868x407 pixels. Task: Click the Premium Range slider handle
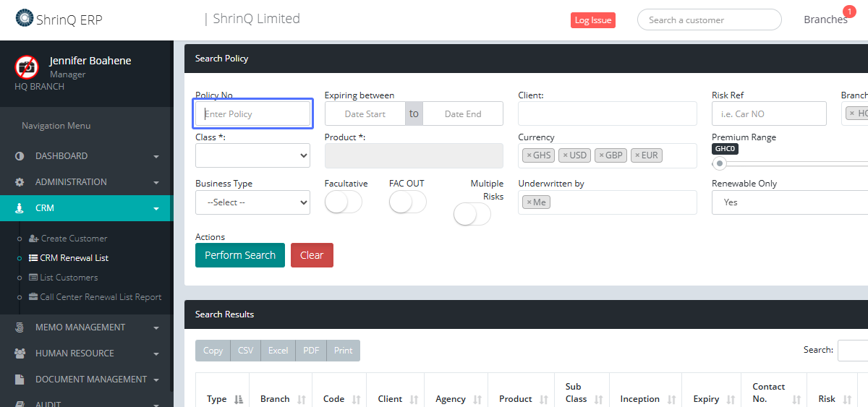click(x=720, y=163)
